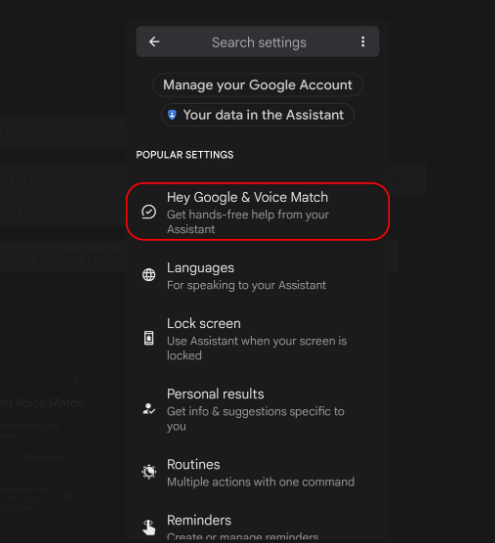Open Your data in the Assistant
Image resolution: width=495 pixels, height=543 pixels.
click(x=258, y=115)
